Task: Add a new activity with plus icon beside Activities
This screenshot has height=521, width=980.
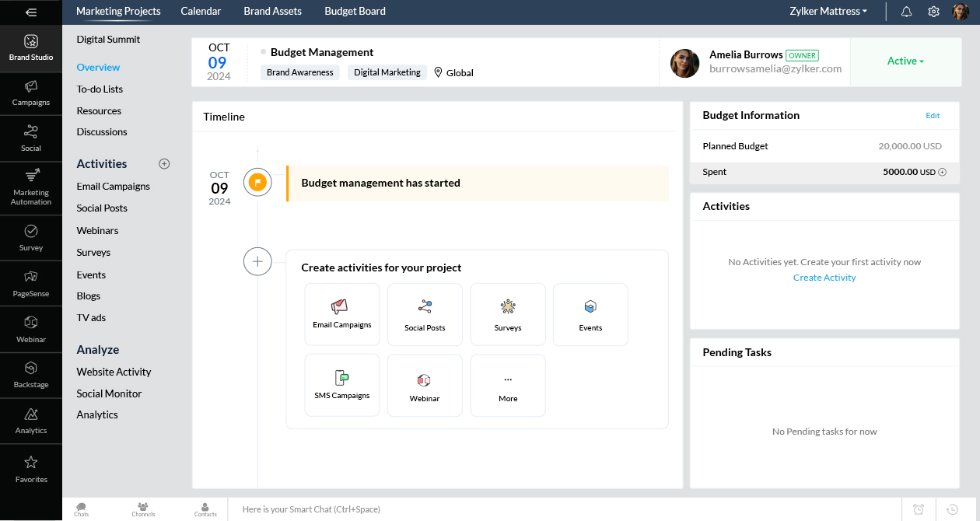Action: coord(164,164)
